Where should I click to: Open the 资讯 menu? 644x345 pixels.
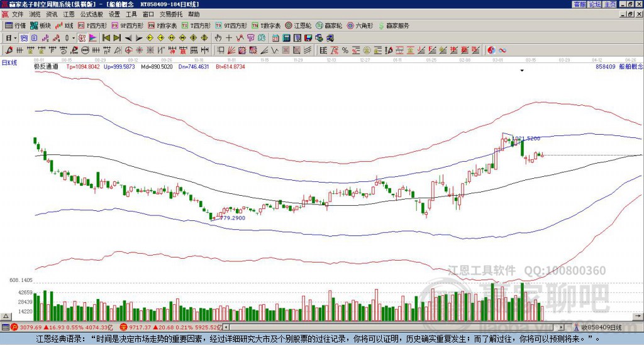[52, 14]
